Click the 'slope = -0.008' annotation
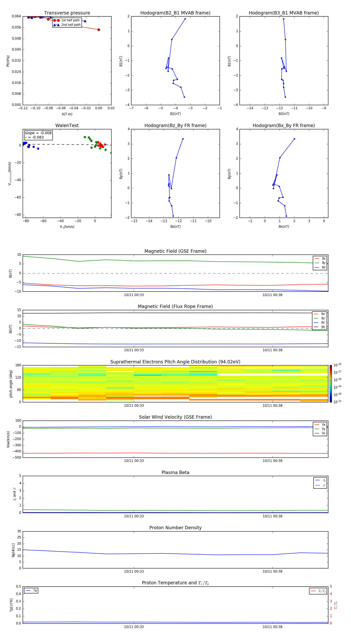The height and width of the screenshot is (644, 351). click(38, 133)
